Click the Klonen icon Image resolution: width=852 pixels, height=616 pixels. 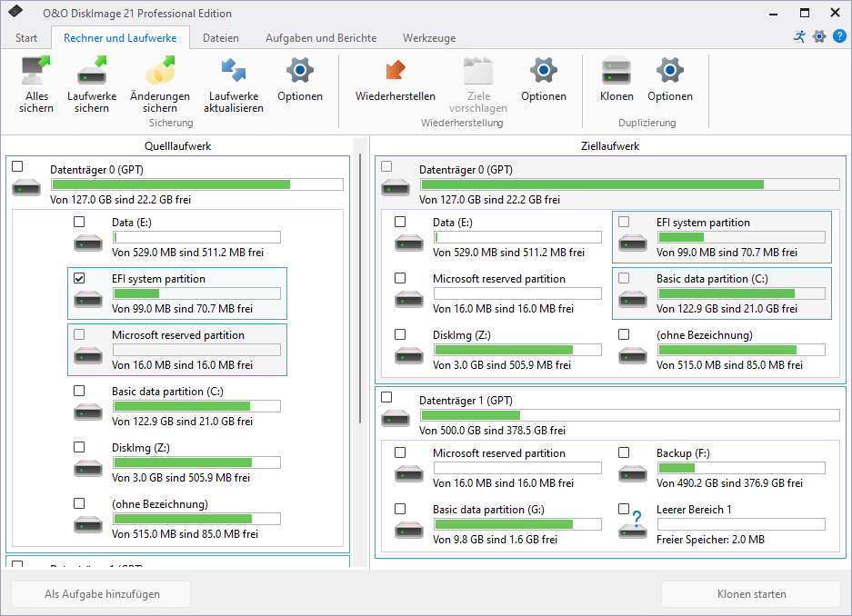tap(616, 71)
